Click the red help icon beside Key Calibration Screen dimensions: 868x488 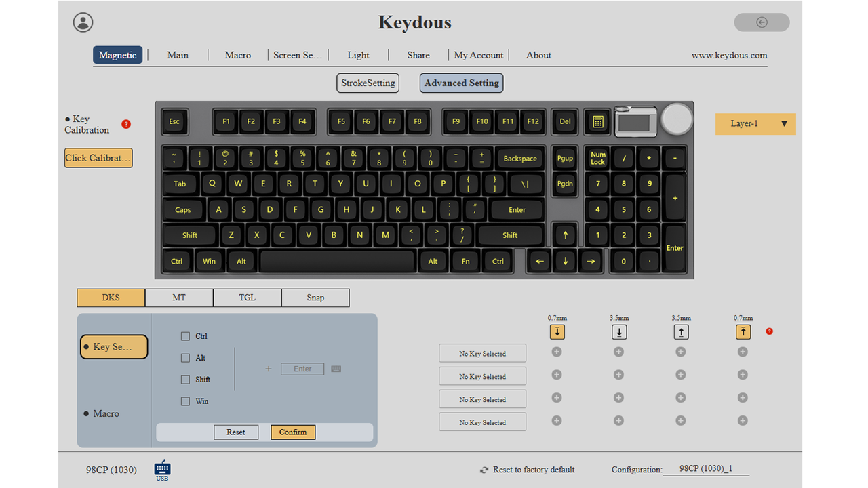coord(126,124)
